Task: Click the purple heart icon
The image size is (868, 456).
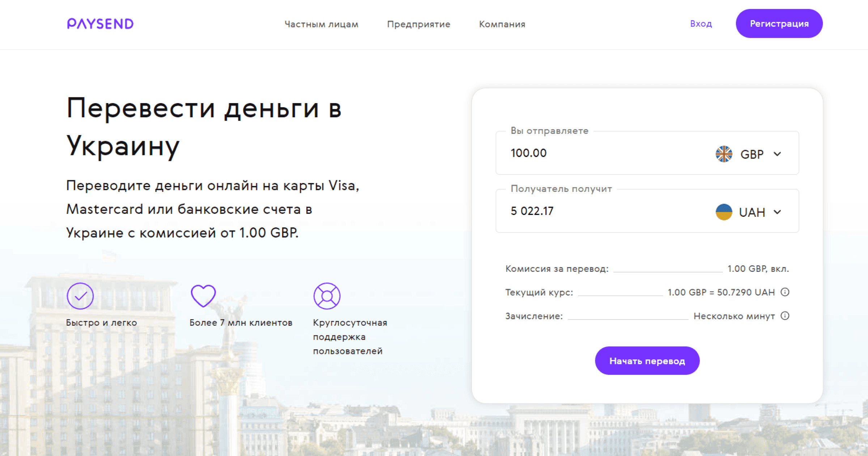Action: click(x=203, y=296)
